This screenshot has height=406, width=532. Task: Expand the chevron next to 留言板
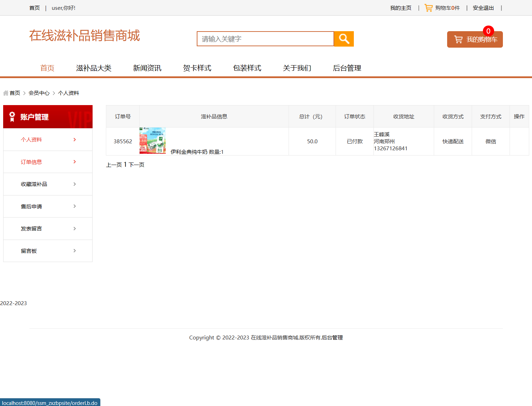[x=74, y=250]
